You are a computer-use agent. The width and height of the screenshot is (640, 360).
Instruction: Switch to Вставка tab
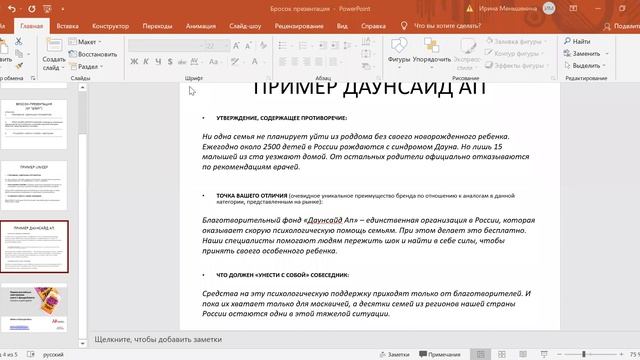pos(67,26)
